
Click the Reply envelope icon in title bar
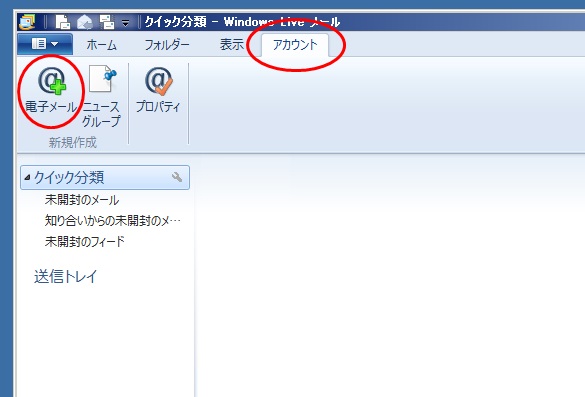click(x=84, y=22)
